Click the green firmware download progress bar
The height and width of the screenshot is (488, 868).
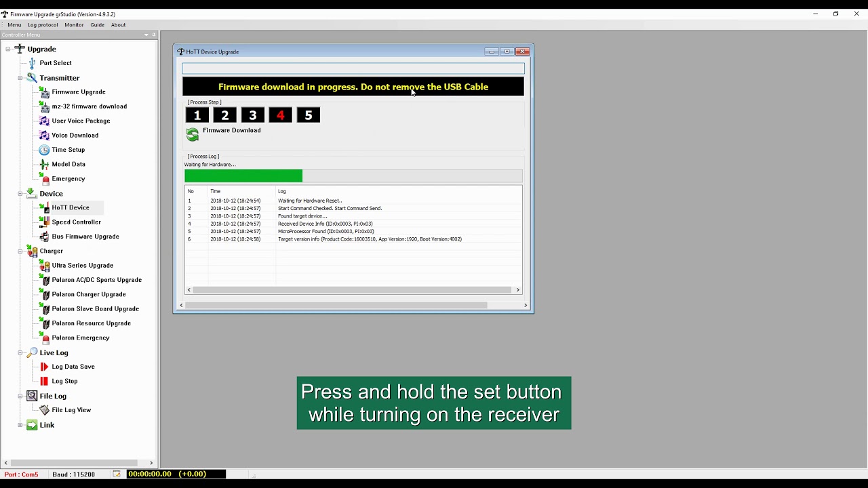243,176
